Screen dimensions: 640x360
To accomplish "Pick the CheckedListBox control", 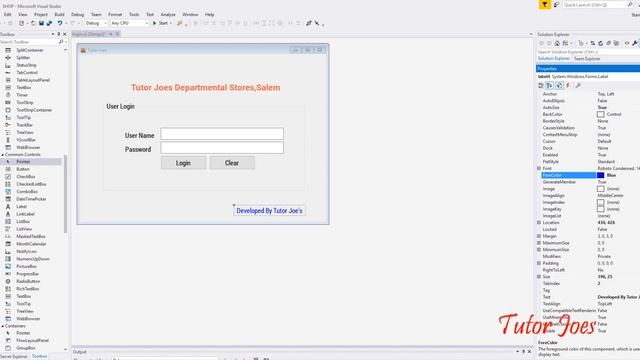I will [31, 184].
